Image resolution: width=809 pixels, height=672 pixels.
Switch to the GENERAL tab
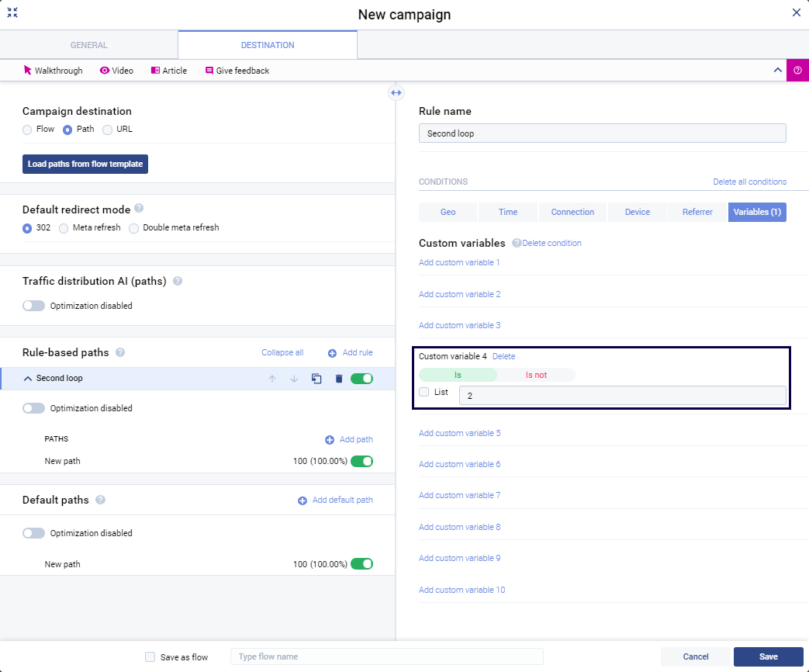coord(89,45)
